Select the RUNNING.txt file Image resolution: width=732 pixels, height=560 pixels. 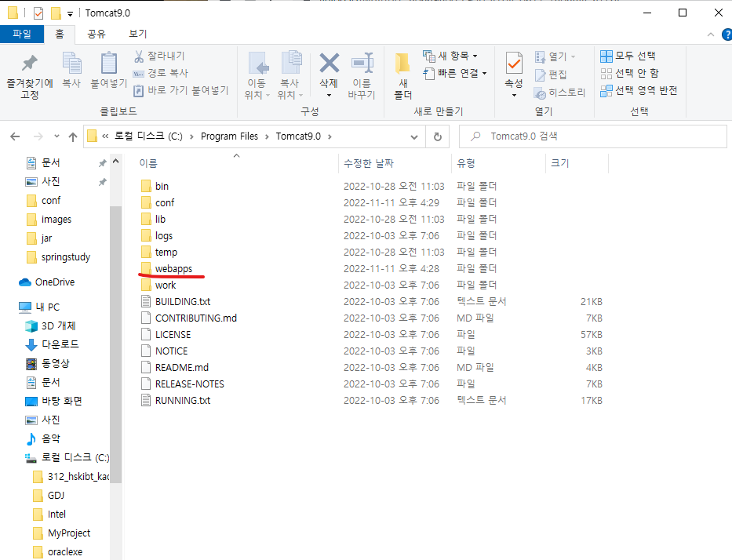[x=183, y=401]
